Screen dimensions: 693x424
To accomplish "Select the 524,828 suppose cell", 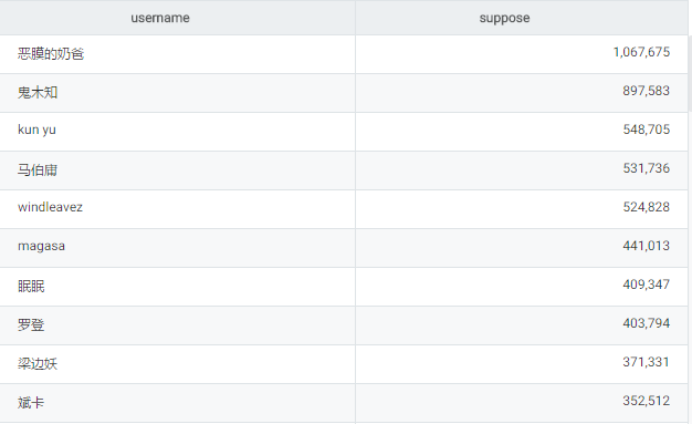I will 646,208.
